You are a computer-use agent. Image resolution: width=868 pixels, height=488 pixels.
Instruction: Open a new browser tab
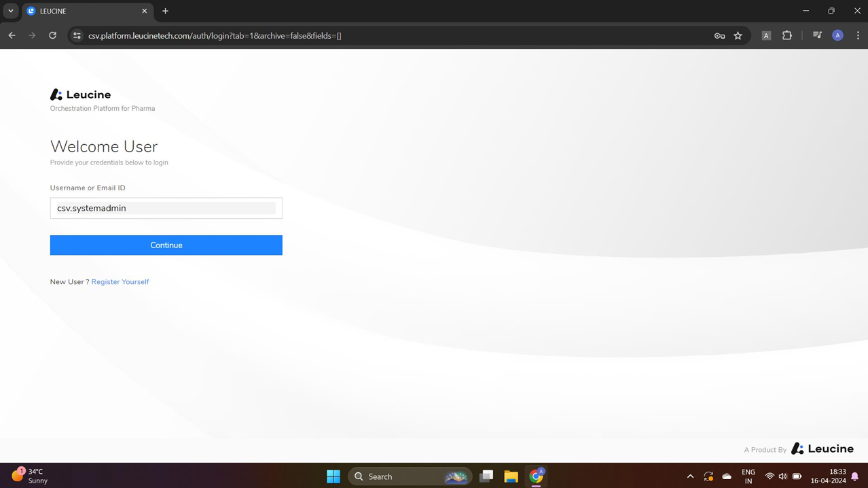pyautogui.click(x=165, y=12)
